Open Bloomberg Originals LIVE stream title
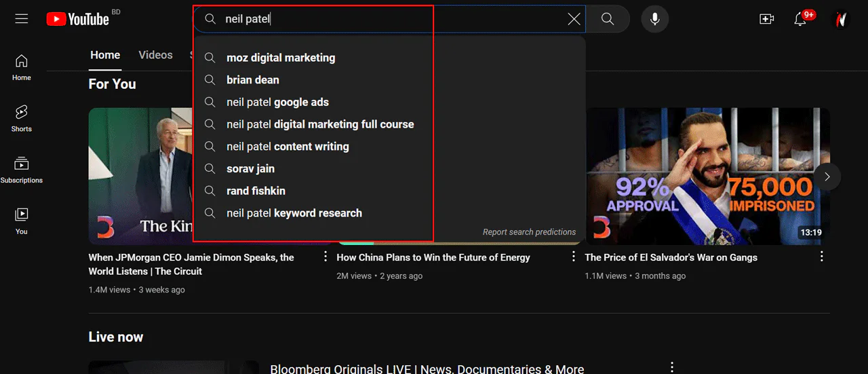 (x=427, y=369)
